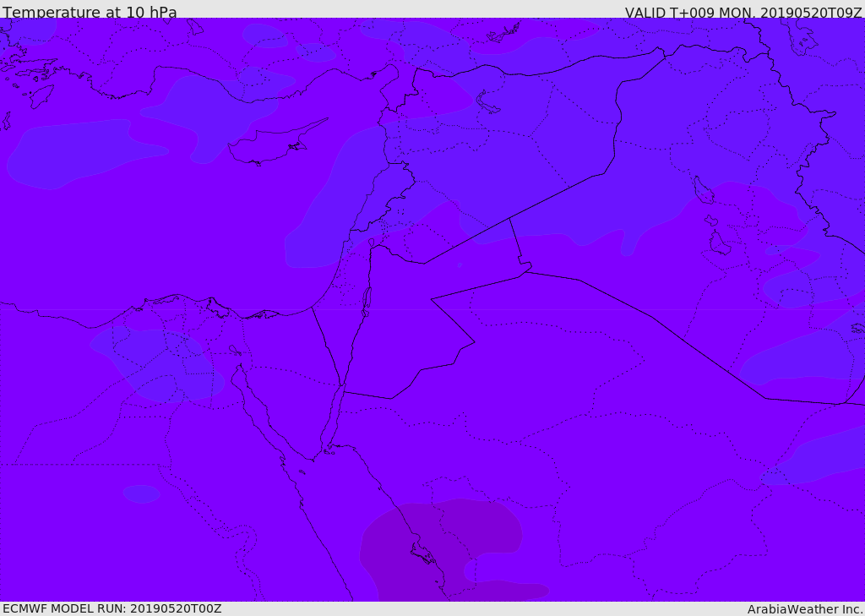Click Lake Tharthar in central Iraq
Screen dimensions: 865x616
703,190
